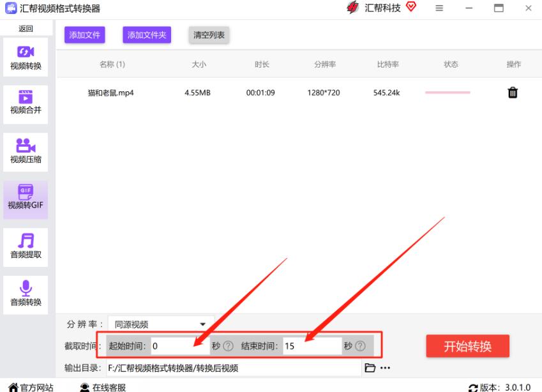Show help icon next to start time
Image resolution: width=542 pixels, height=392 pixels.
228,346
